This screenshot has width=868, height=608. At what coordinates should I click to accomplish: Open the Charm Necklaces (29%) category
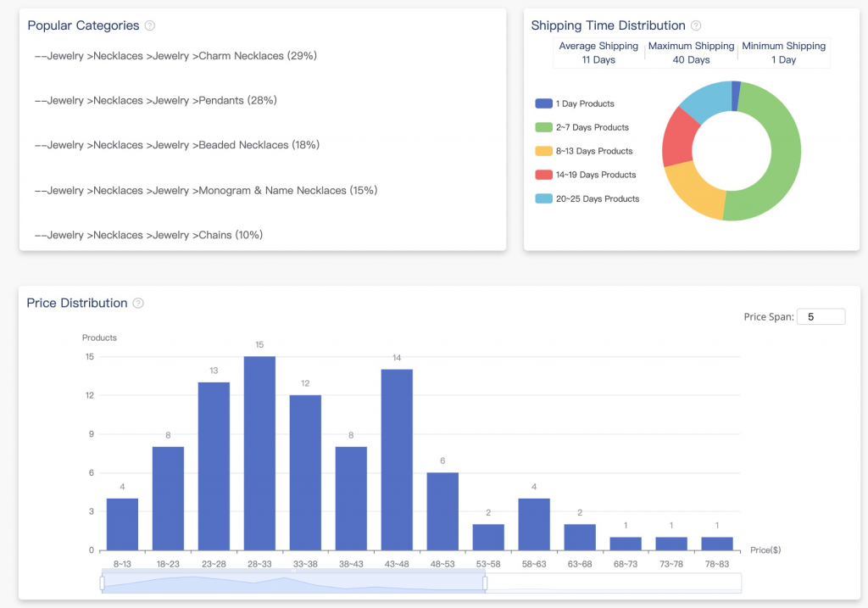point(175,56)
